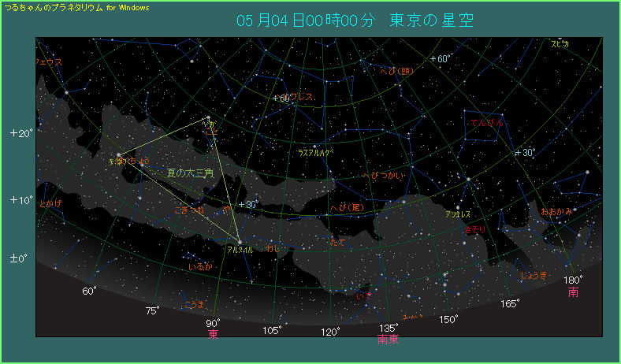
Task: Select the てんびん constellation label
Action: click(486, 123)
